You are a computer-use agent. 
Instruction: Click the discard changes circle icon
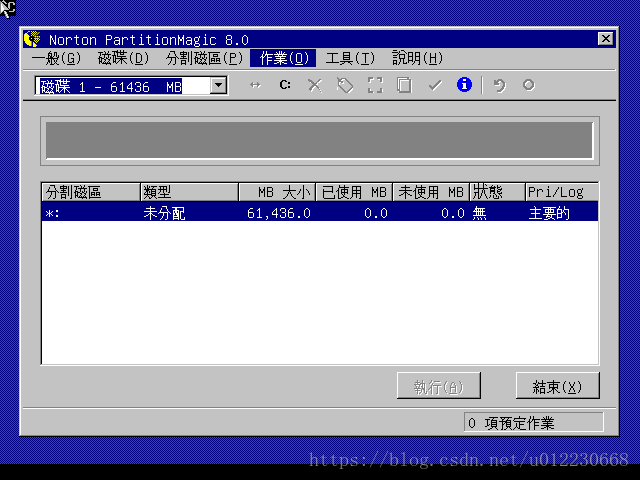pyautogui.click(x=529, y=85)
